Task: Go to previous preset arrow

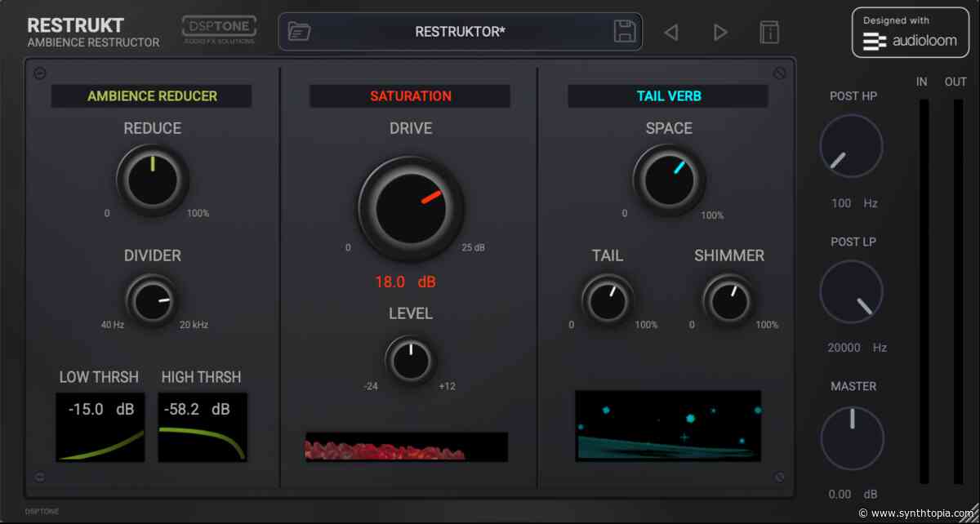Action: 671,33
